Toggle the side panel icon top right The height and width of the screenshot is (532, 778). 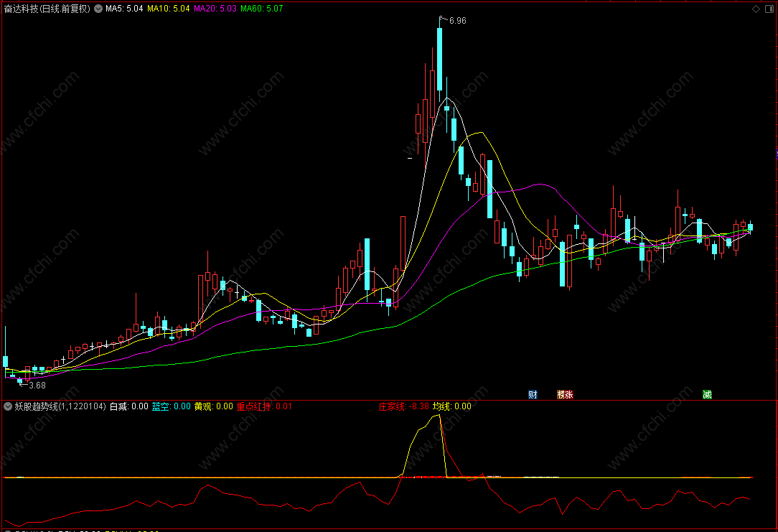[x=770, y=9]
